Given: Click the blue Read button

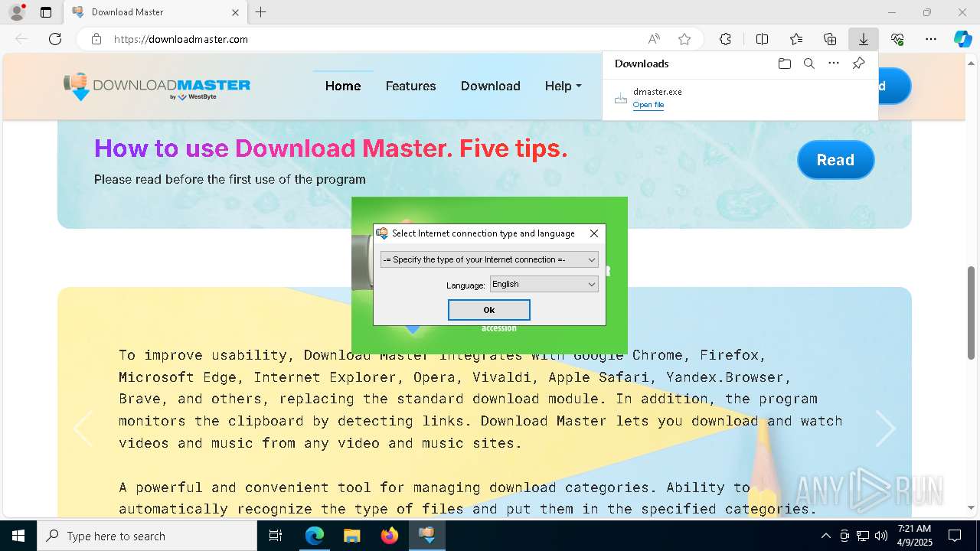Looking at the screenshot, I should (x=835, y=160).
